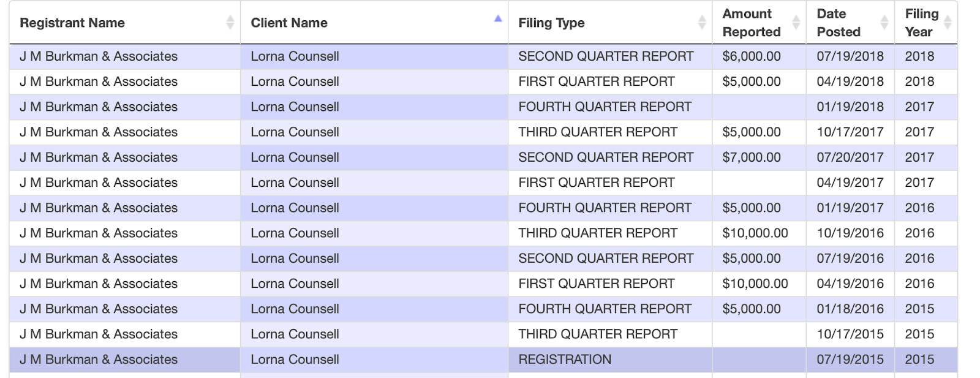Select the Registrant Name column header
Screen dimensions: 980x378
[72, 23]
